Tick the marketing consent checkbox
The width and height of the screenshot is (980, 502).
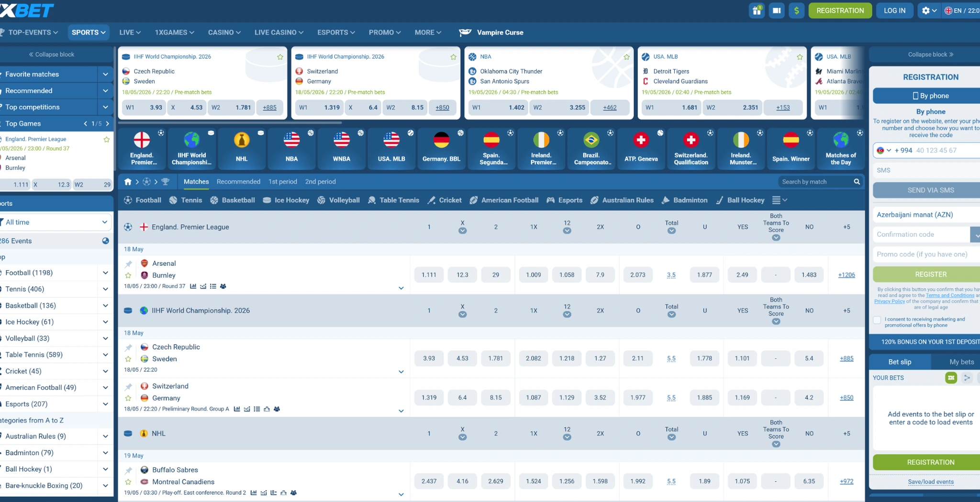point(877,320)
